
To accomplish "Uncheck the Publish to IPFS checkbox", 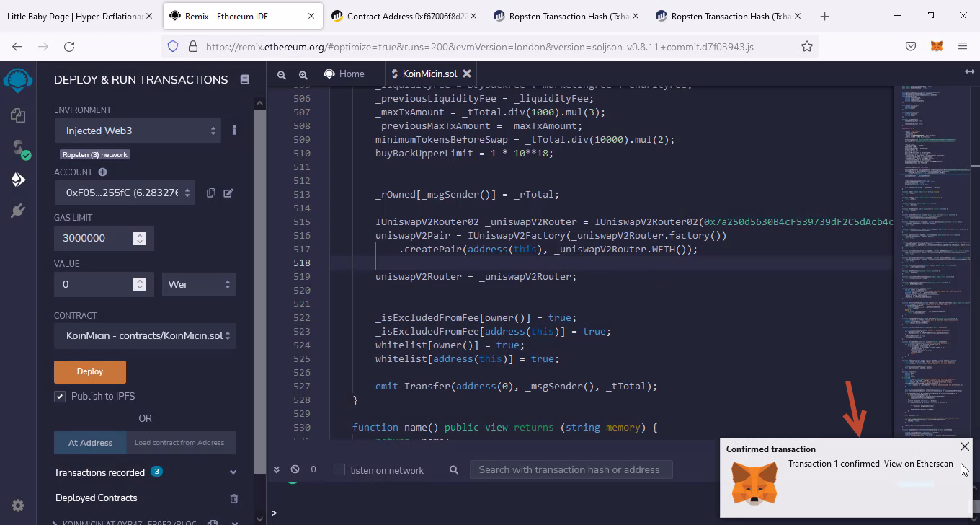I will (60, 396).
